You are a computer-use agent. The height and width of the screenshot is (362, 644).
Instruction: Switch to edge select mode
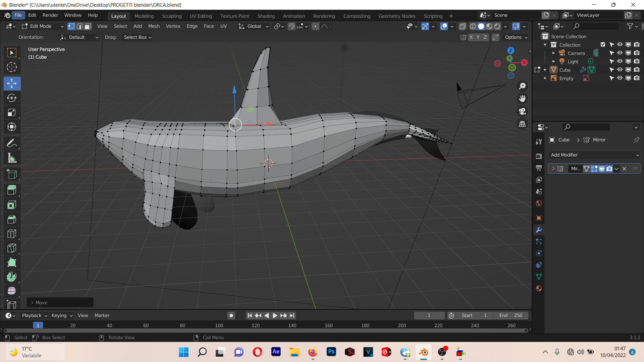[79, 26]
